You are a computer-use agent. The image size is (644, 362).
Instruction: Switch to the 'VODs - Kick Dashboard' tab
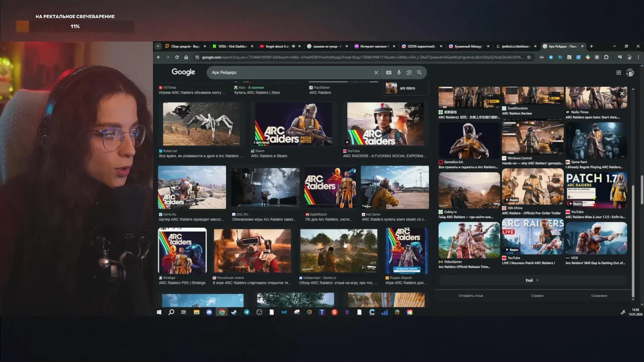tap(232, 46)
